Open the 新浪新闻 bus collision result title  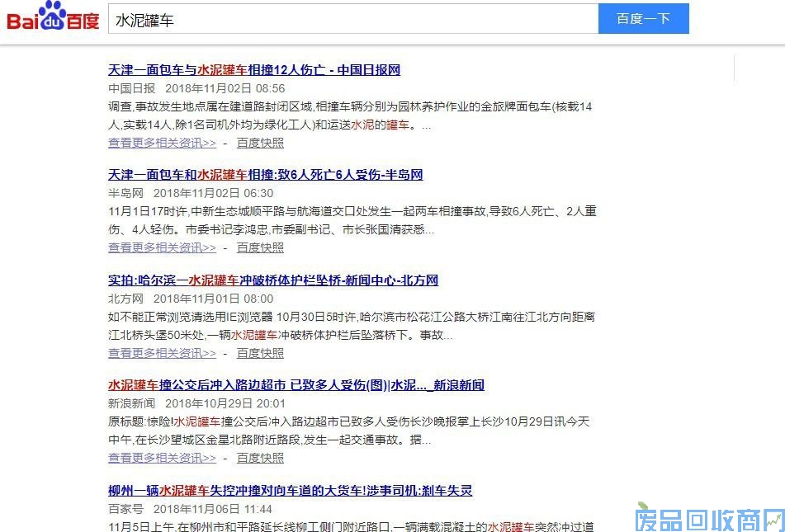coord(296,385)
